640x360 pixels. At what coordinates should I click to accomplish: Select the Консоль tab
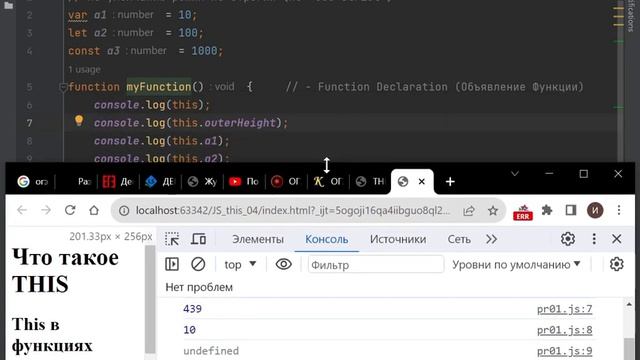click(327, 239)
